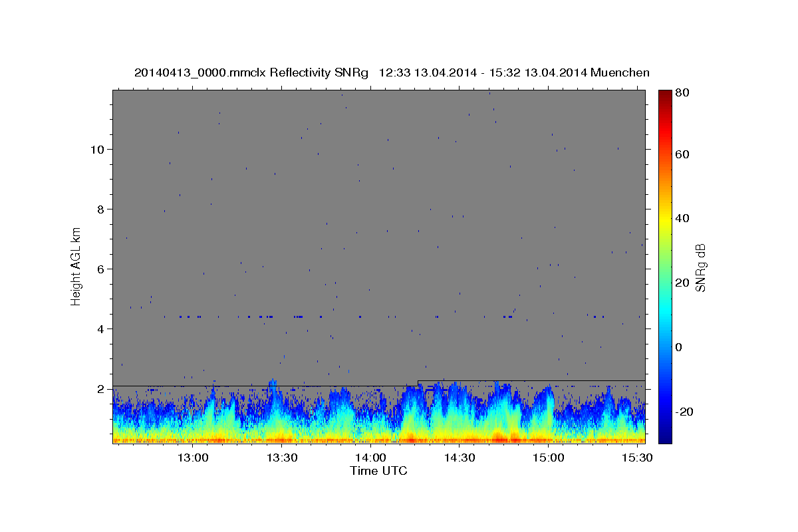Click the 13:00 time tick label
This screenshot has height=532, width=798.
pyautogui.click(x=193, y=458)
